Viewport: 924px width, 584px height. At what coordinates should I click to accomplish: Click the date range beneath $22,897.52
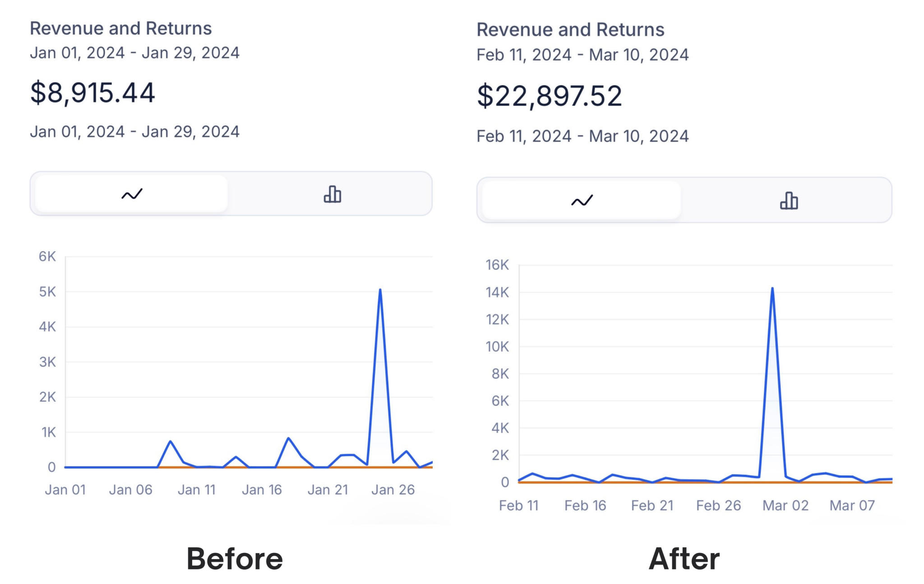point(582,136)
